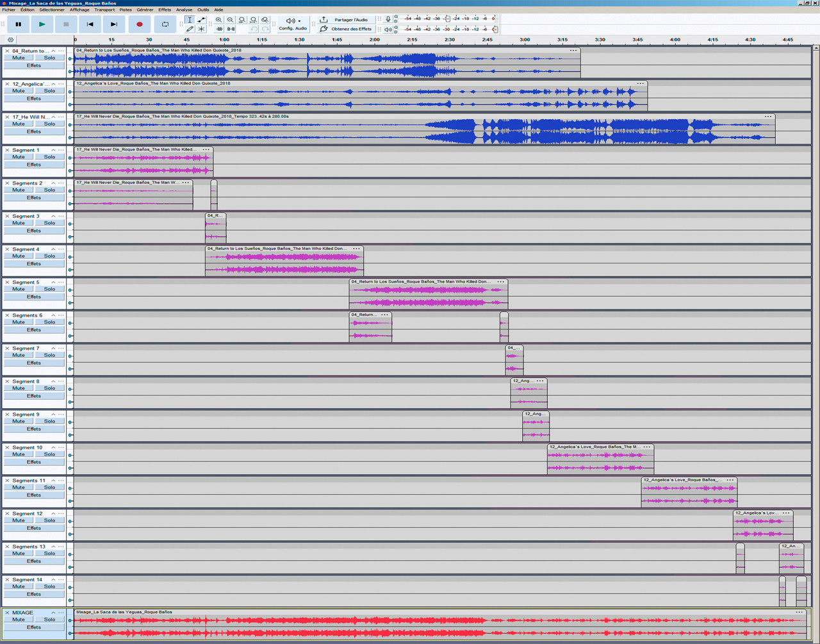Collapse the 04_Return track header

click(x=54, y=51)
